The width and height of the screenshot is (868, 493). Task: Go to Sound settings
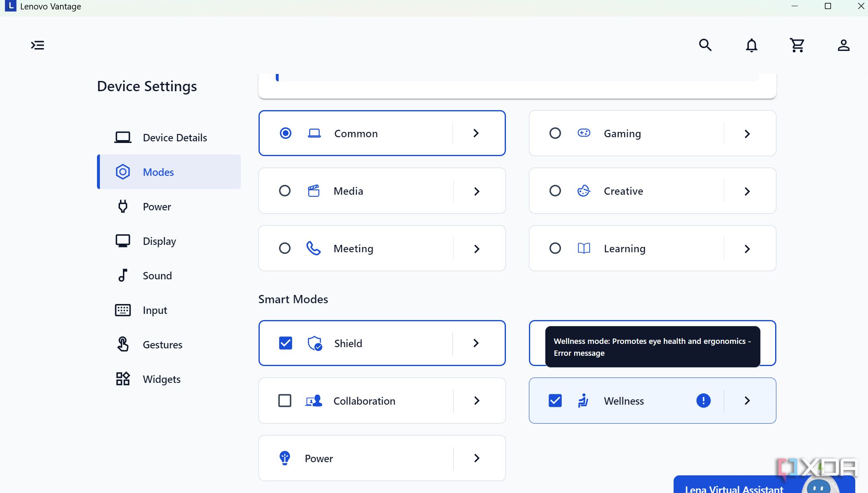[x=169, y=275]
